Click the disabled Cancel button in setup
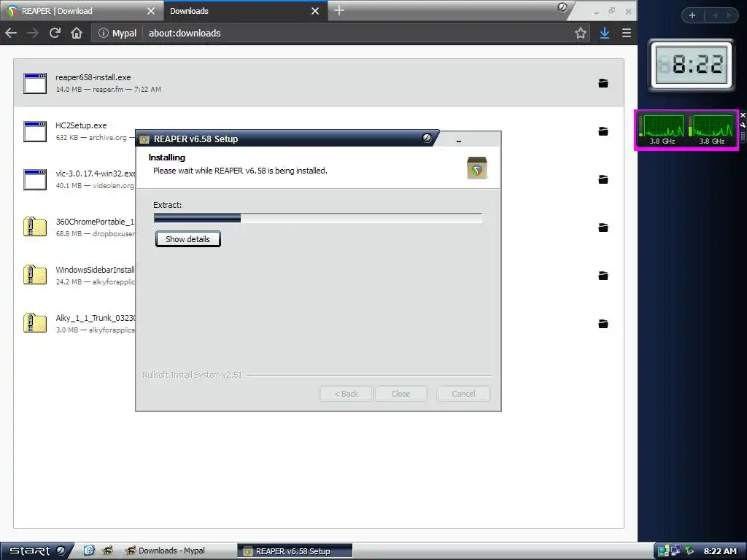This screenshot has width=747, height=560. tap(463, 394)
